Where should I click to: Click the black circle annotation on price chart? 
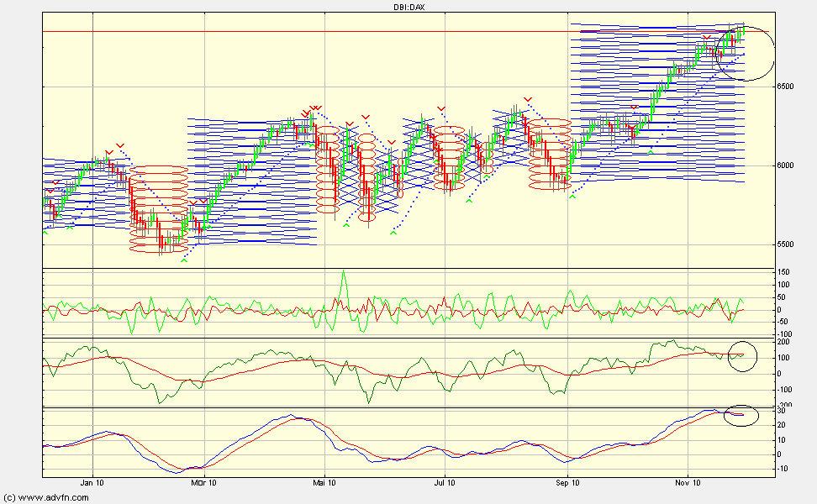pos(744,53)
